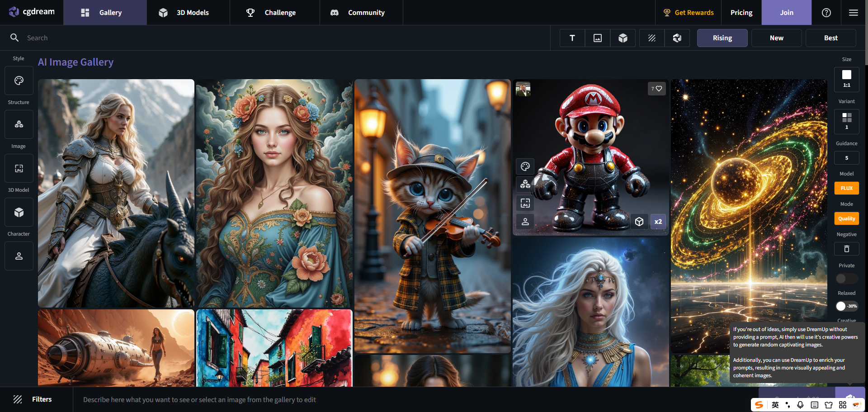The width and height of the screenshot is (868, 412).
Task: Open the Style palette in left sidebar
Action: [19, 81]
